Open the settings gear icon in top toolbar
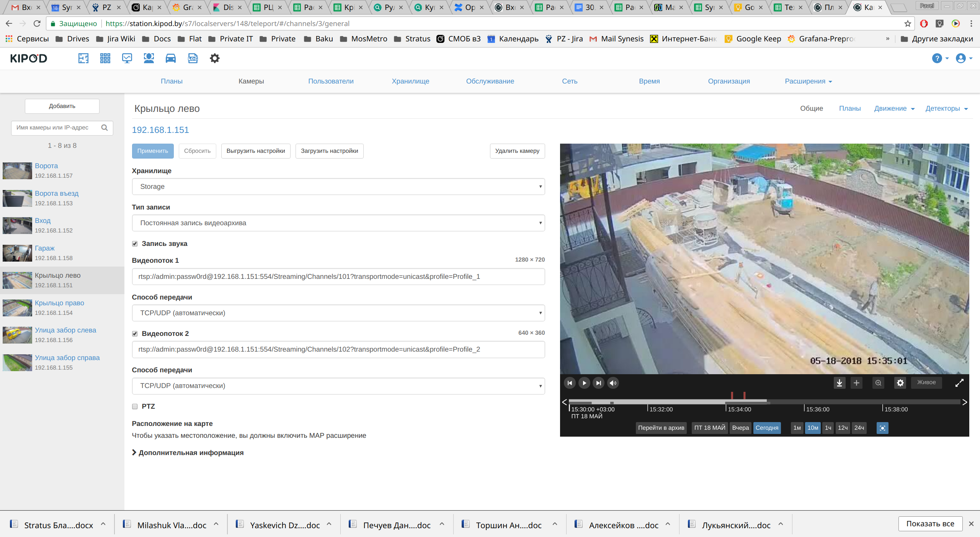 click(x=215, y=58)
